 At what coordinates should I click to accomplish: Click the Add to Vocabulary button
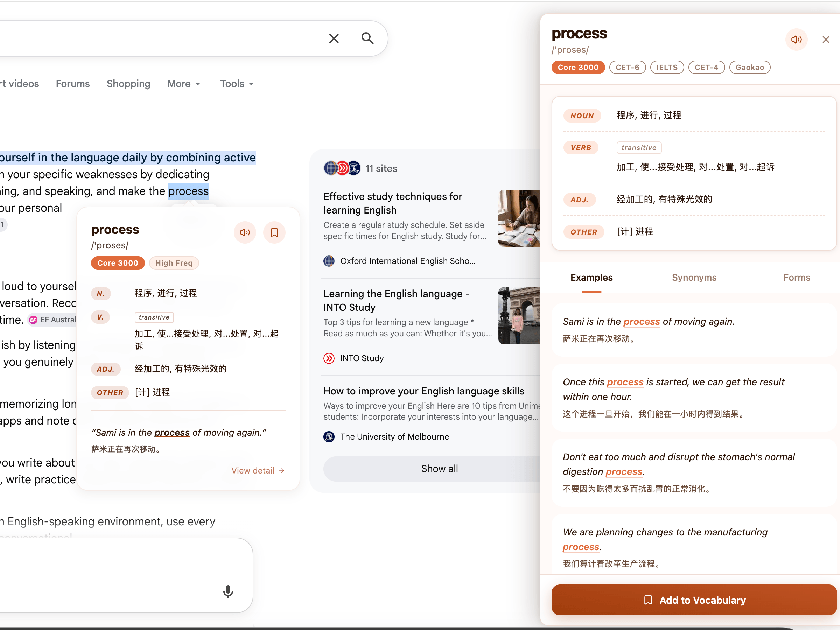(x=694, y=600)
